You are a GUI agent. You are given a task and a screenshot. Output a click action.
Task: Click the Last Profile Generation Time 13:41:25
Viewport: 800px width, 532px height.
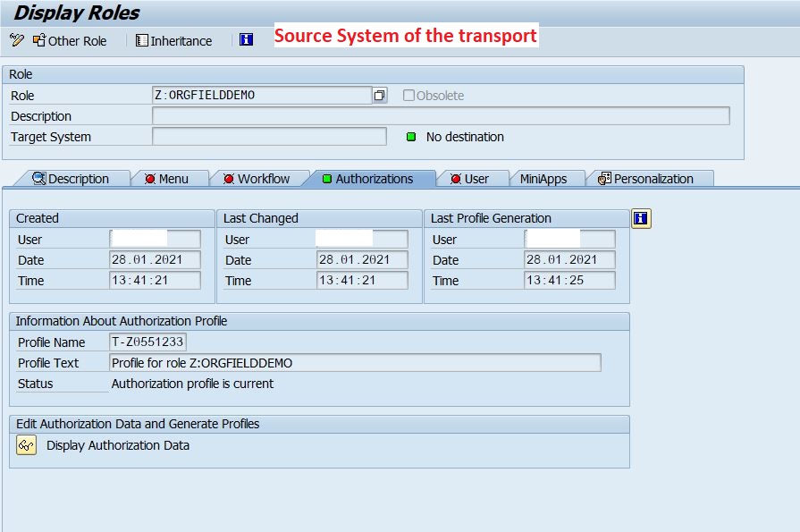(x=569, y=280)
